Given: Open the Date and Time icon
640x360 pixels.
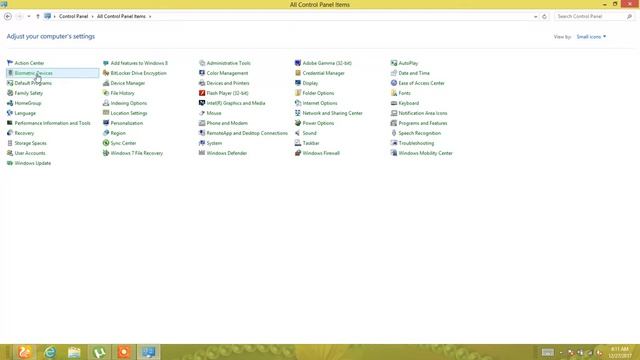Looking at the screenshot, I should [x=393, y=73].
